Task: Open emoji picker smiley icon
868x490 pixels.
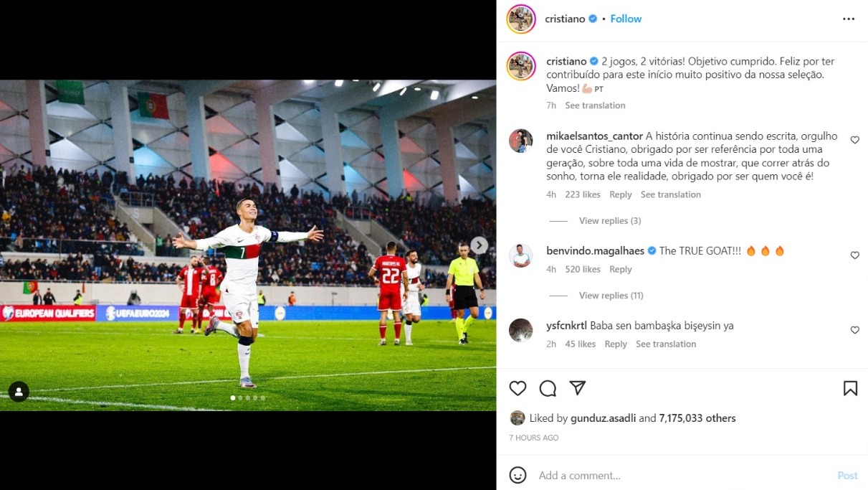Action: 518,475
